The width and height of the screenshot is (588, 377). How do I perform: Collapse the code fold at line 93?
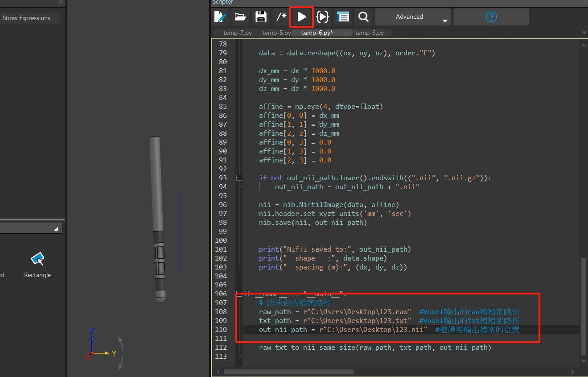(239, 178)
